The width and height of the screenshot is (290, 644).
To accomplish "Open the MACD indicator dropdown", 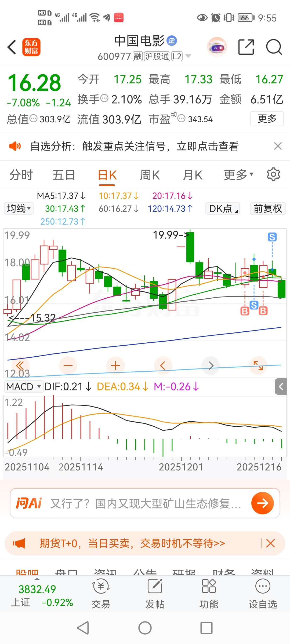I will point(24,387).
